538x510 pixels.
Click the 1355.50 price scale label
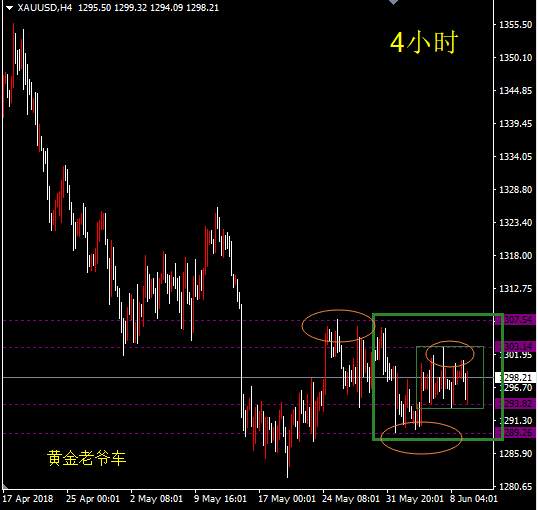pos(515,25)
